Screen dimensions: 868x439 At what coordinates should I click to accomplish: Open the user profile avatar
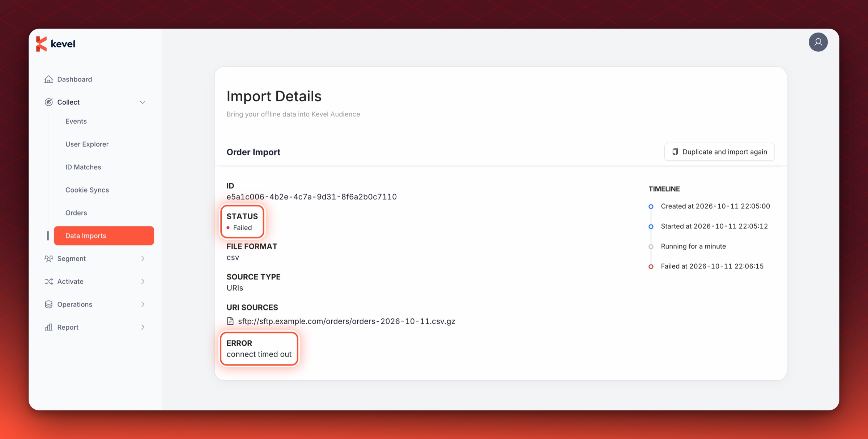(x=818, y=42)
